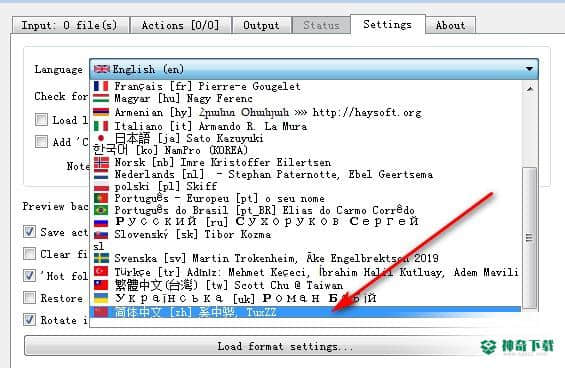Click the Swedish flag icon
This screenshot has height=368, width=565.
tap(101, 258)
